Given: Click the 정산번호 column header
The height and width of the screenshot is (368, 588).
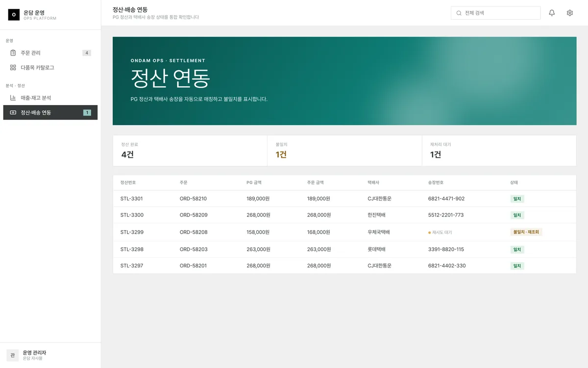Looking at the screenshot, I should (x=128, y=183).
